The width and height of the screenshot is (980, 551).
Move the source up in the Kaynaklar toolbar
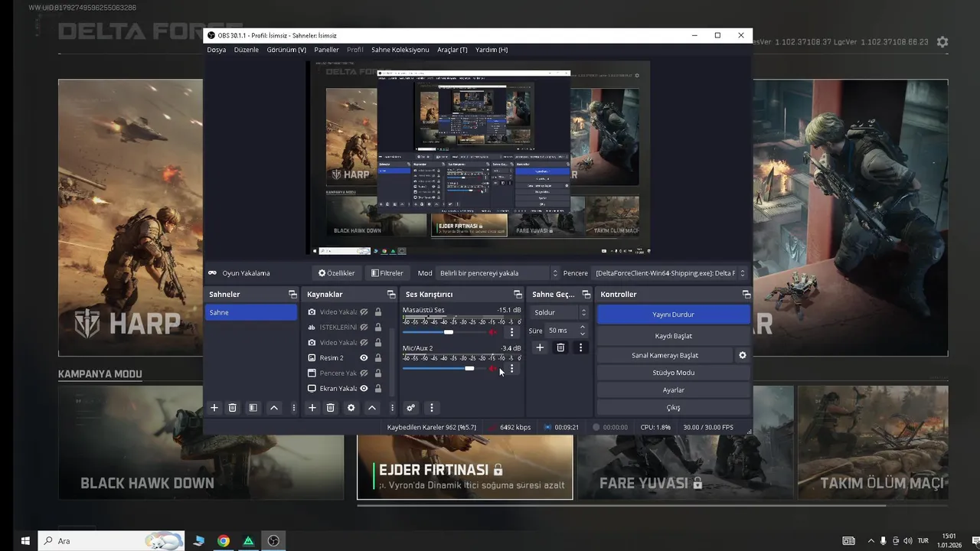coord(372,408)
